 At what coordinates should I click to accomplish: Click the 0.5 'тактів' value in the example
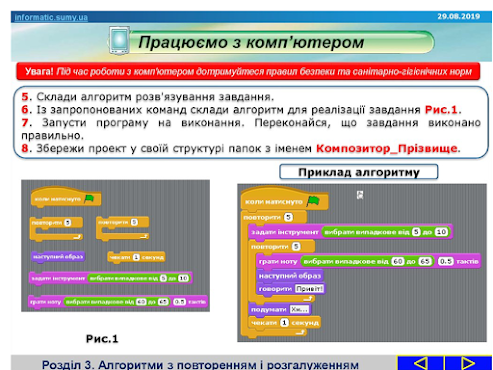pyautogui.click(x=446, y=261)
